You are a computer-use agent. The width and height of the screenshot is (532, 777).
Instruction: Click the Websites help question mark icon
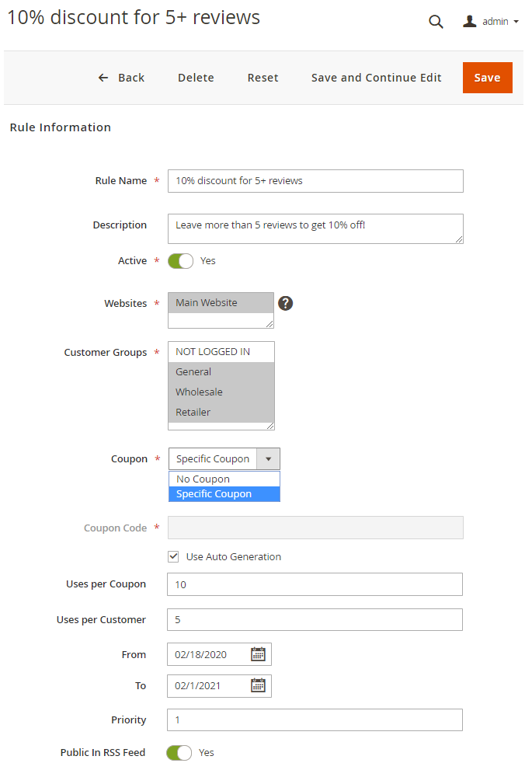click(x=285, y=303)
